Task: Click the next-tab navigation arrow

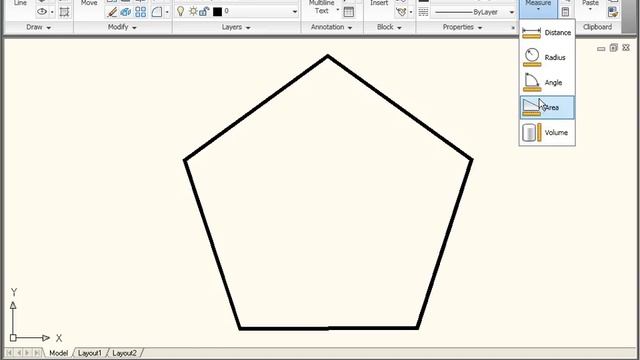Action: click(27, 353)
